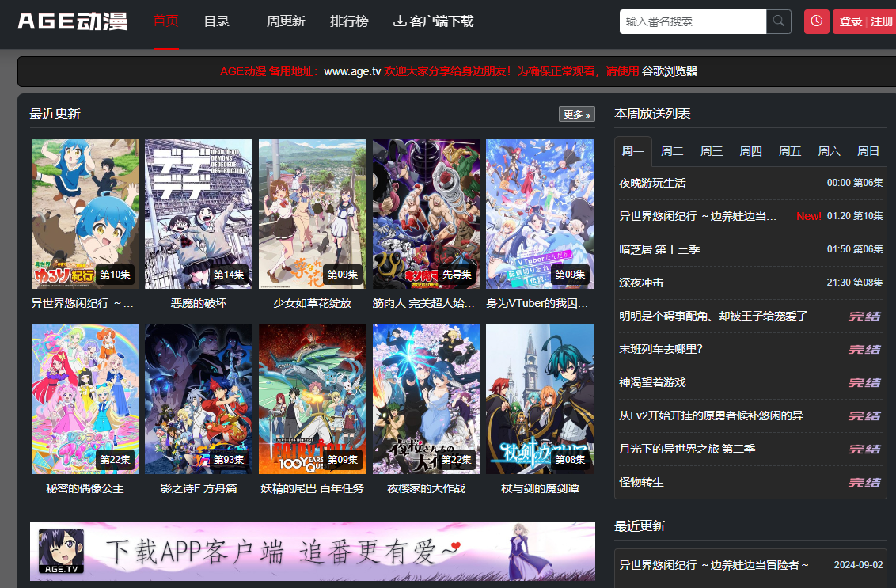The height and width of the screenshot is (588, 896).
Task: Click the AGE动漫 site logo
Action: pos(73,21)
